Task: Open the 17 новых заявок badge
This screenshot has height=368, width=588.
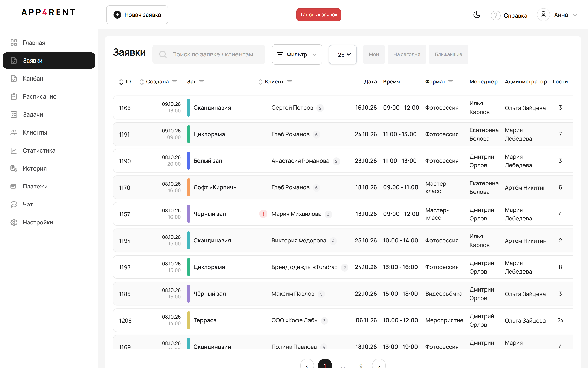Action: [x=318, y=15]
